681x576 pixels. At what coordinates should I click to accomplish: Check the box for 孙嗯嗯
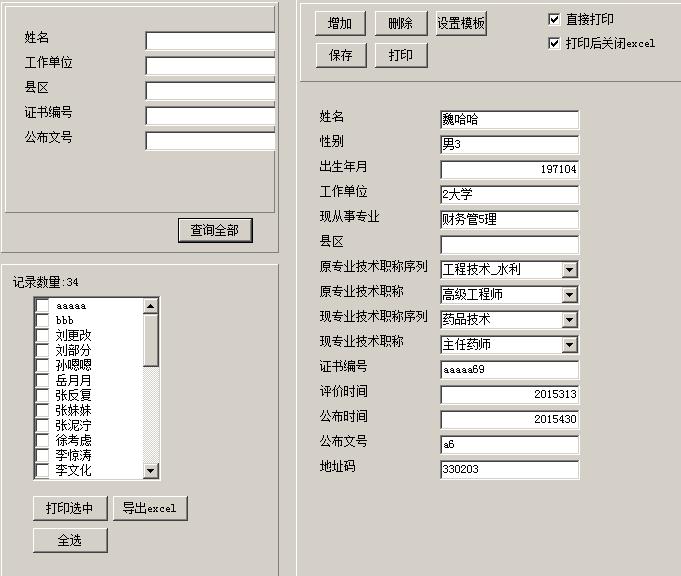pyautogui.click(x=42, y=365)
